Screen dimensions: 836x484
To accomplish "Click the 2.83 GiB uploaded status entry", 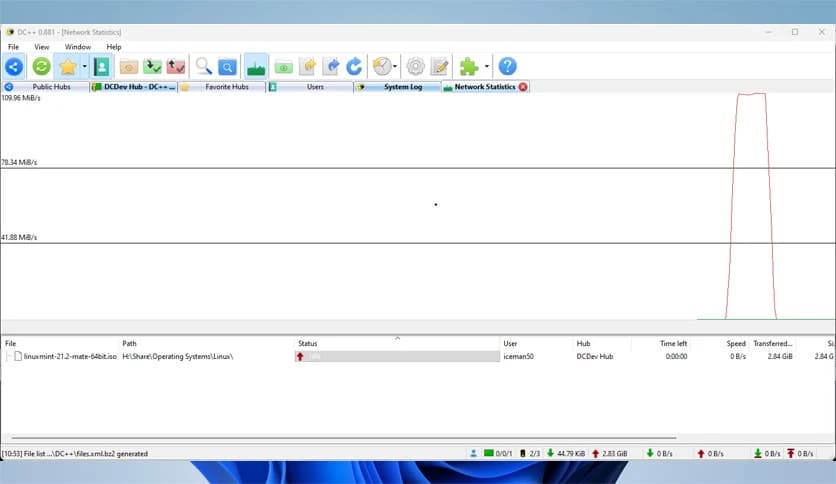I will coord(609,454).
